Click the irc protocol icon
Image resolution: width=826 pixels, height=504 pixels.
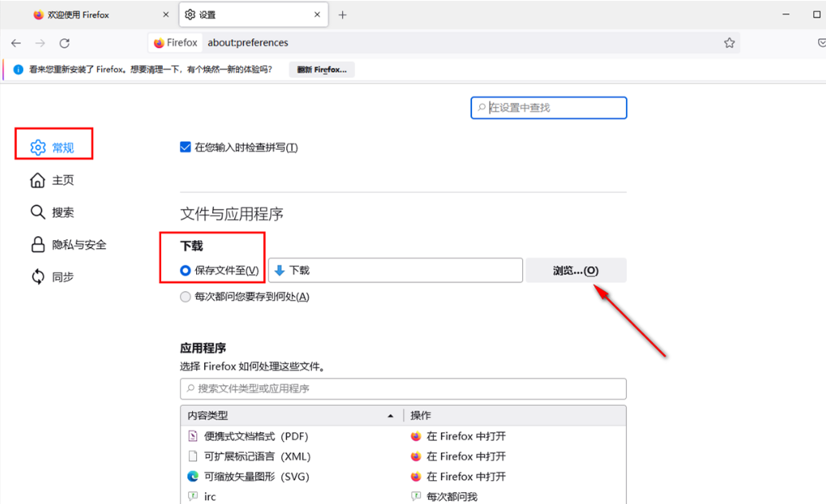[x=193, y=496]
